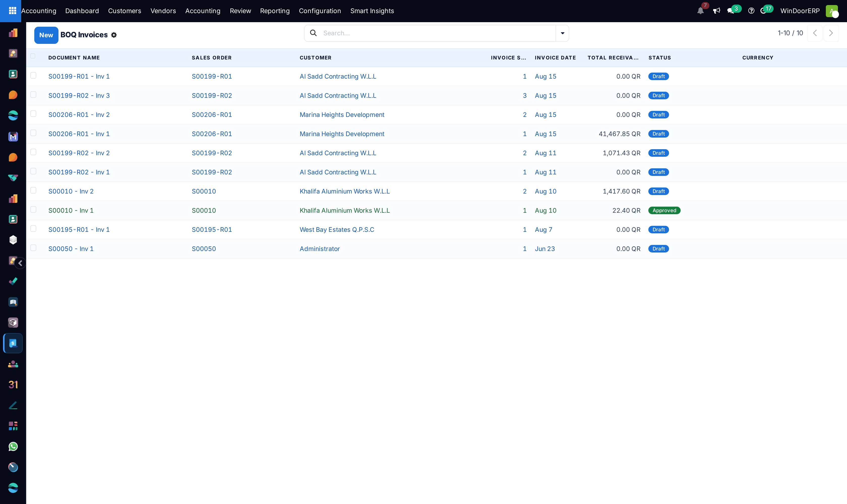Select checkbox for S00199-R01 - Inv 1

(33, 75)
